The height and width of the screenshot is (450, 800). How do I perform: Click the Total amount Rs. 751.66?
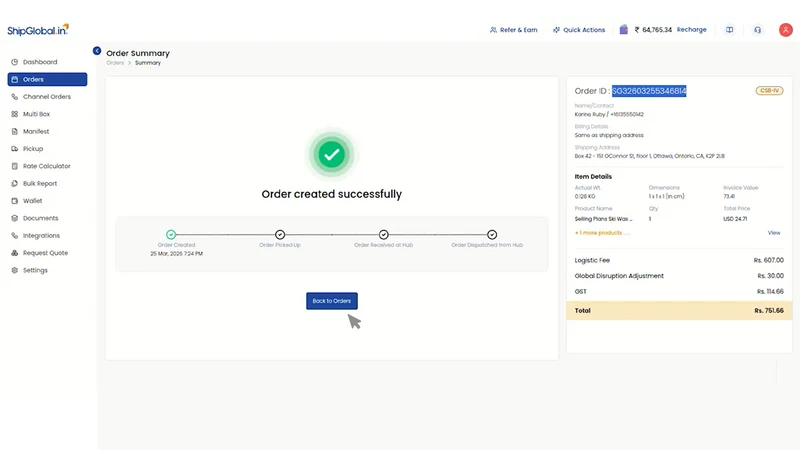click(769, 310)
